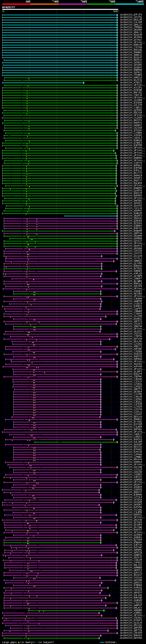Open the UniRef100_B7FJP3 hit
Viewport: 146px width, 644px height.
point(131,15)
